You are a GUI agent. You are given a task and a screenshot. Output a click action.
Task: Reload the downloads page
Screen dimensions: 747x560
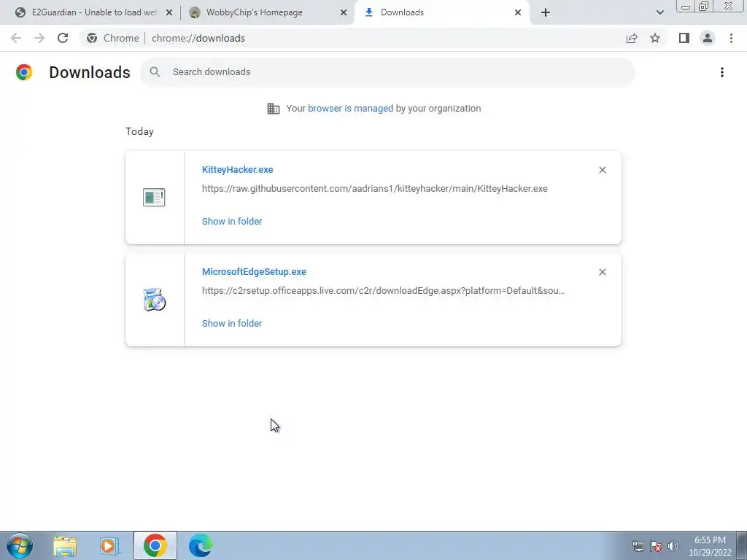[x=63, y=38]
